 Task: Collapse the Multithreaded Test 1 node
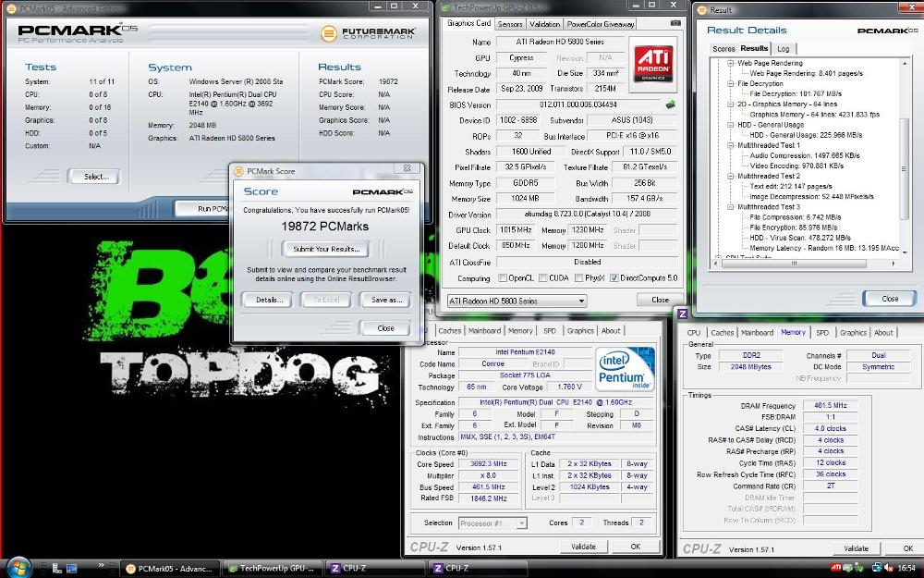730,145
